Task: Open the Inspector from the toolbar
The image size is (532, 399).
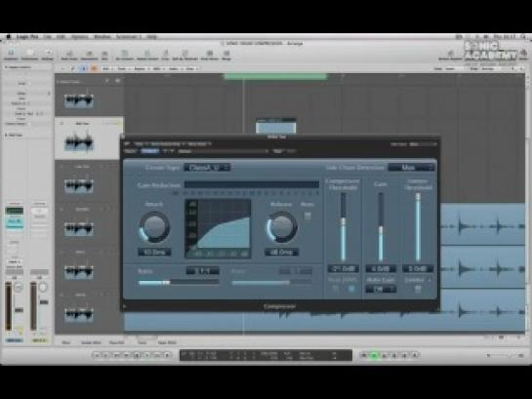Action: click(11, 54)
